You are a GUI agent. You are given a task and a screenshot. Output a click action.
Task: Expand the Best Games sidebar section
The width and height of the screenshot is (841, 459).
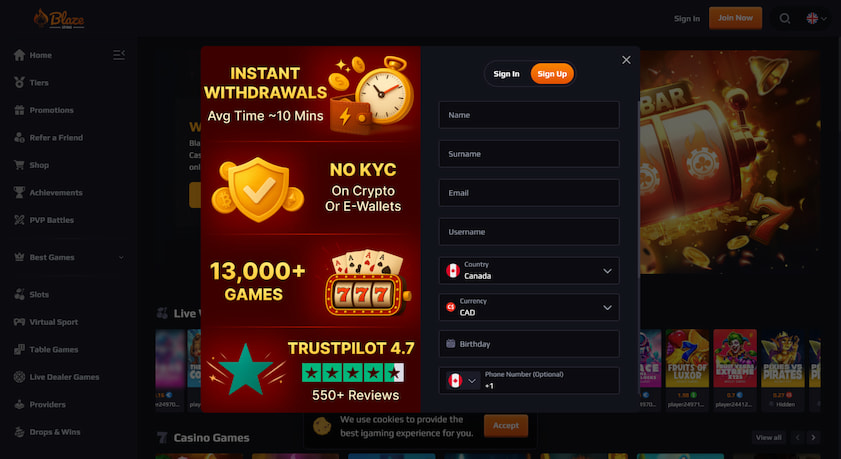pos(70,257)
